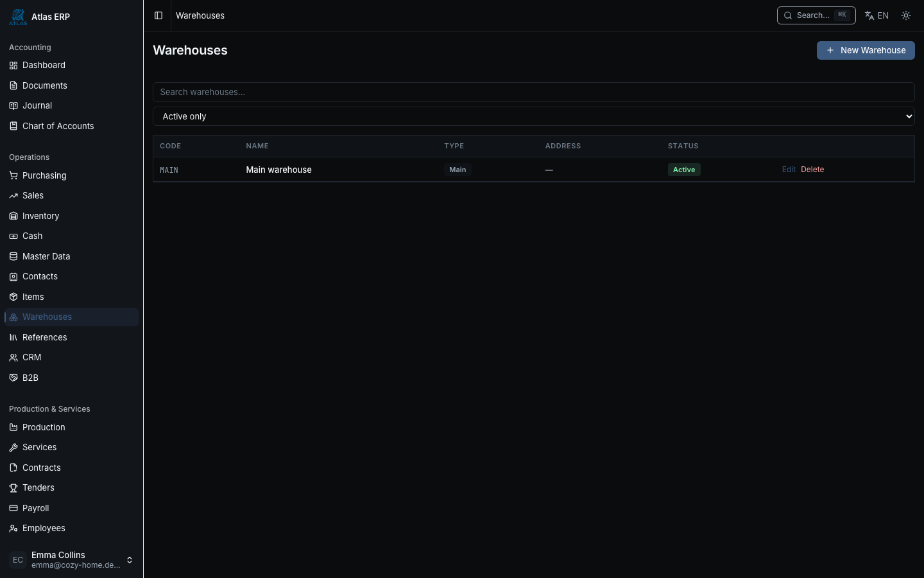Click the STATUS column header
Image resolution: width=924 pixels, height=578 pixels.
pyautogui.click(x=683, y=146)
